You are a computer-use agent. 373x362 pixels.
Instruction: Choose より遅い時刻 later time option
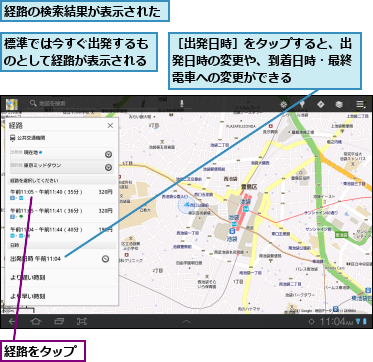tap(62, 277)
